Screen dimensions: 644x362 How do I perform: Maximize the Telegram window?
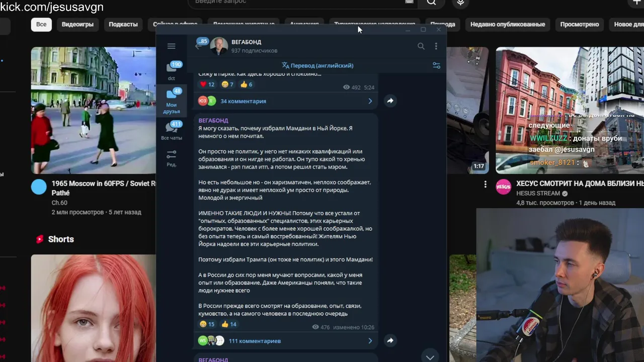pos(423,30)
